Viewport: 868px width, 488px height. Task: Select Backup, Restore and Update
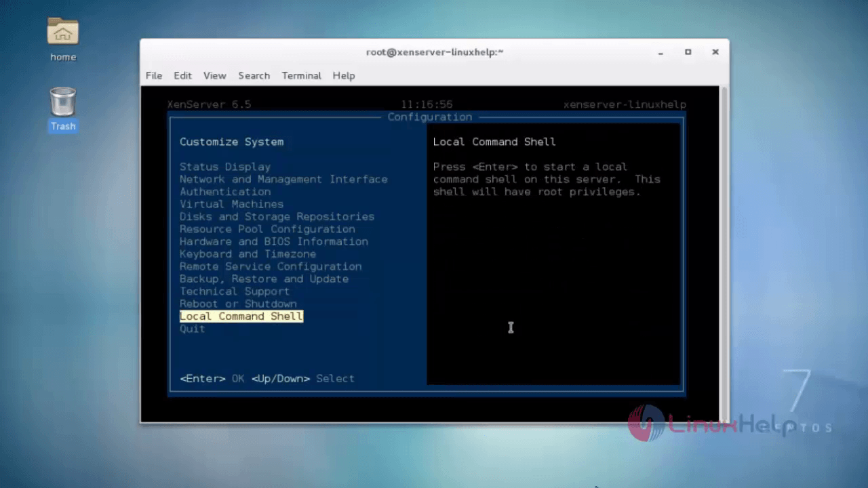coord(264,279)
